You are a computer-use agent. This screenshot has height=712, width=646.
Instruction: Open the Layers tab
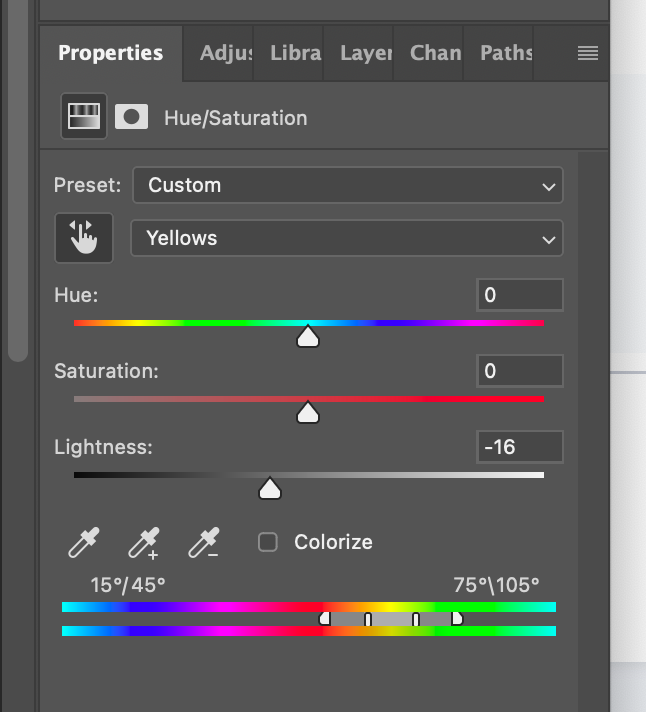pos(365,53)
